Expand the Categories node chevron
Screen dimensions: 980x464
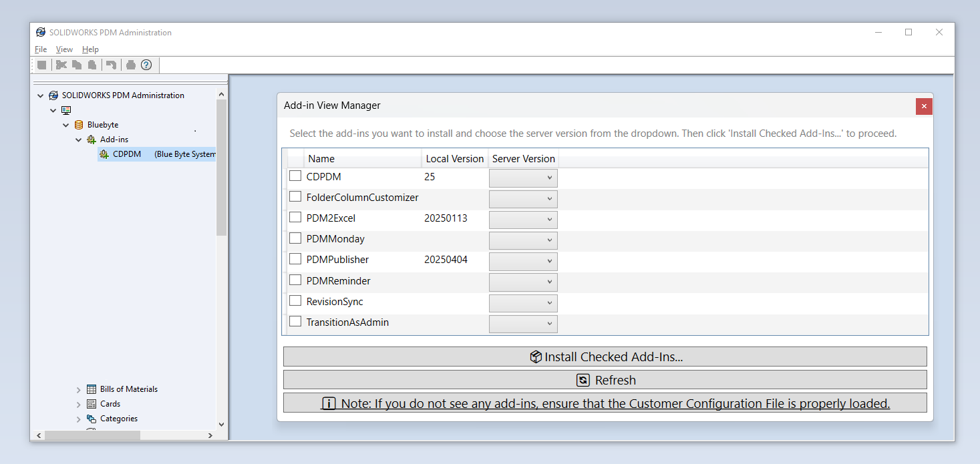(x=79, y=419)
